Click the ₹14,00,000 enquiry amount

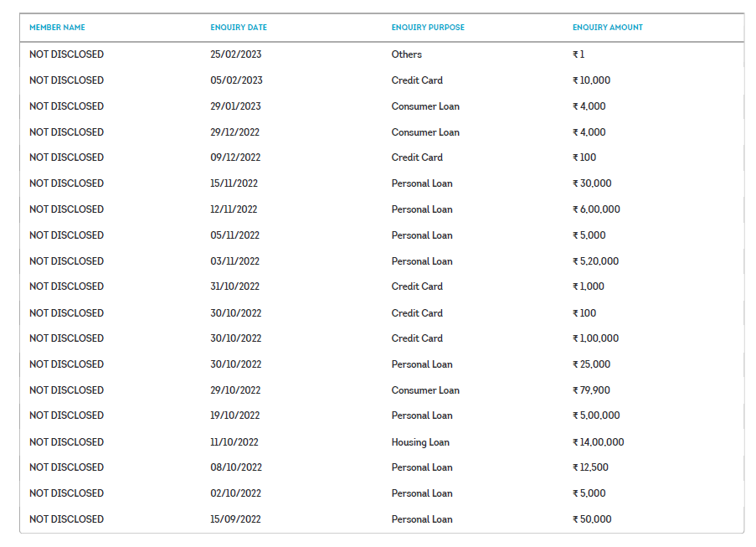tap(598, 442)
